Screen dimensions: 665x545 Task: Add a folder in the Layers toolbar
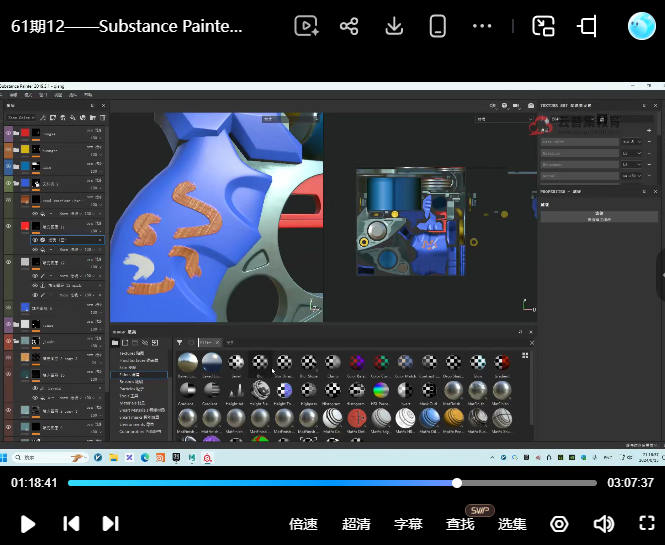pos(92,117)
